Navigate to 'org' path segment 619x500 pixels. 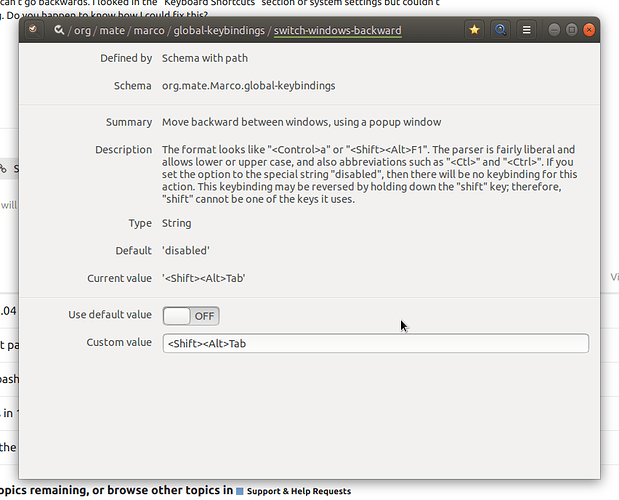click(x=82, y=31)
